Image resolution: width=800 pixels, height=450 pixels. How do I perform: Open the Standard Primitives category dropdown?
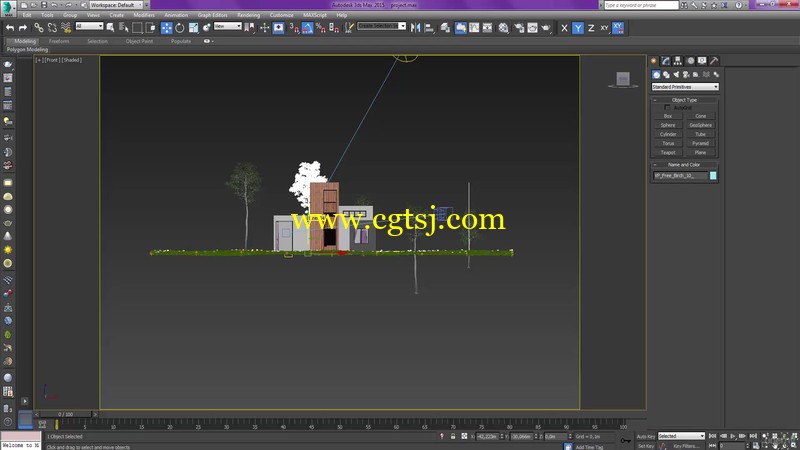(685, 87)
